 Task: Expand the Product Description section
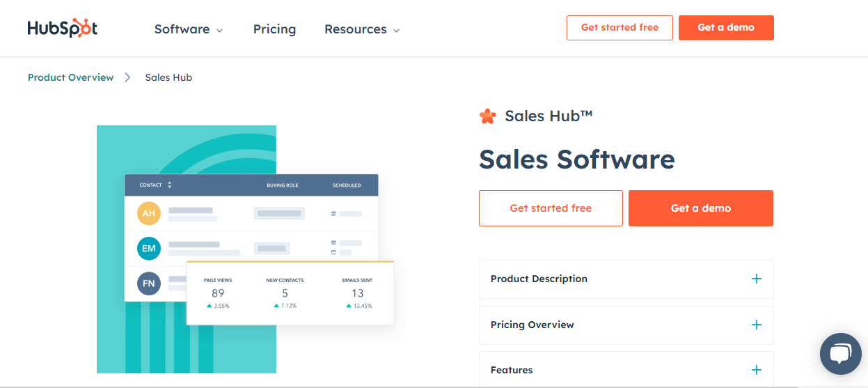[626, 279]
